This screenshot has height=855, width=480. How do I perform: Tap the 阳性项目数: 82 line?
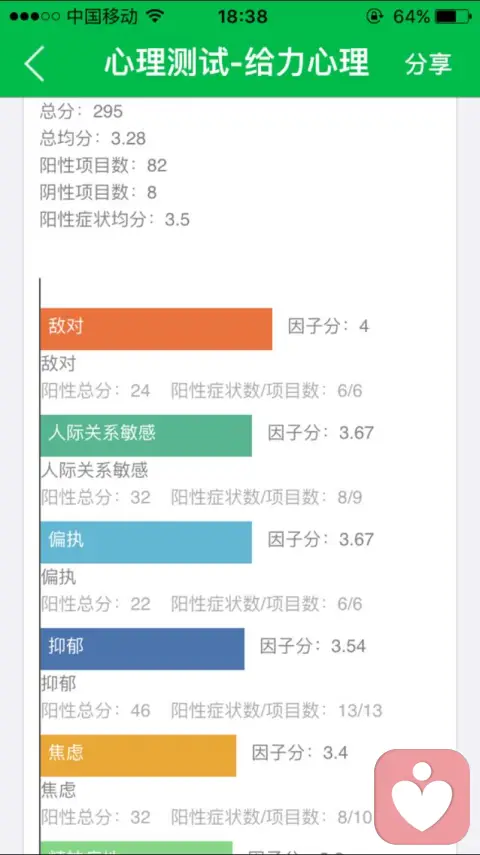pyautogui.click(x=104, y=165)
